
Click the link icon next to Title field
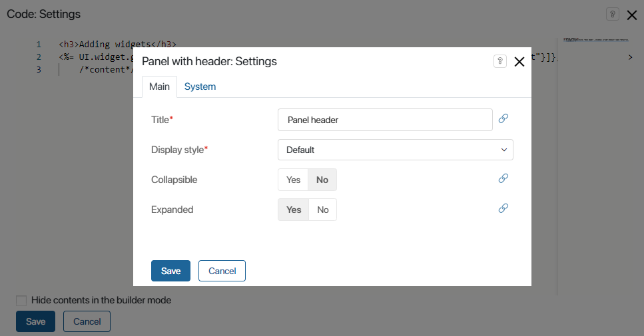503,118
